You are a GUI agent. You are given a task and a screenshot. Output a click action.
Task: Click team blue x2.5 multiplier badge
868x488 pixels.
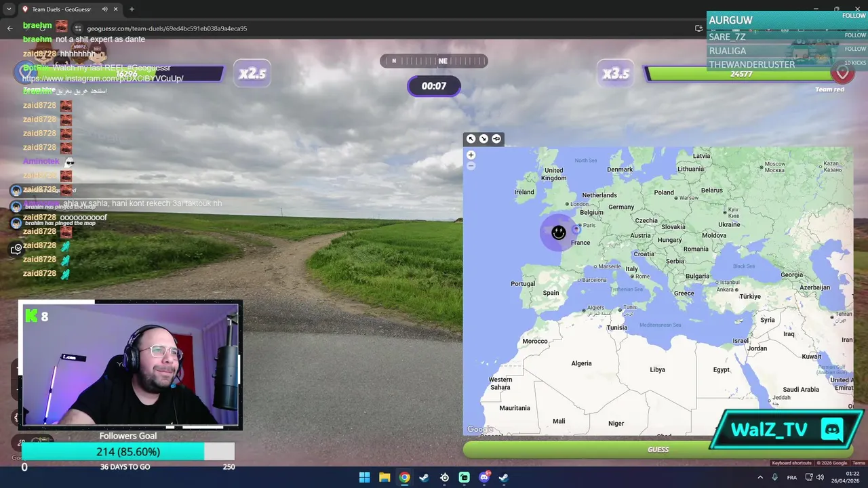252,74
